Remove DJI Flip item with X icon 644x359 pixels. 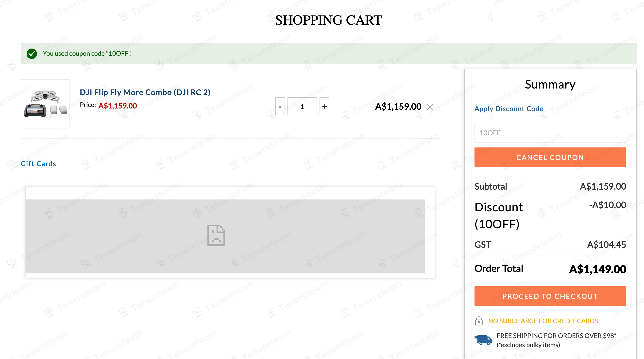430,107
